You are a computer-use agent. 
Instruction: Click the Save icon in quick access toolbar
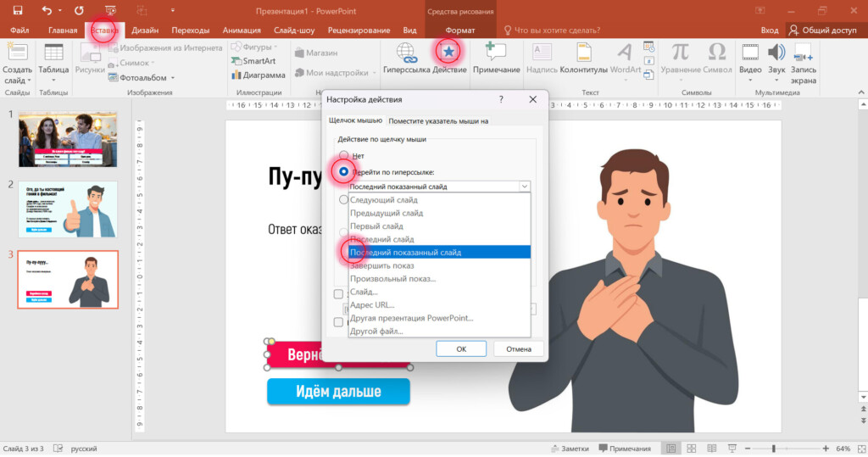pos(17,10)
